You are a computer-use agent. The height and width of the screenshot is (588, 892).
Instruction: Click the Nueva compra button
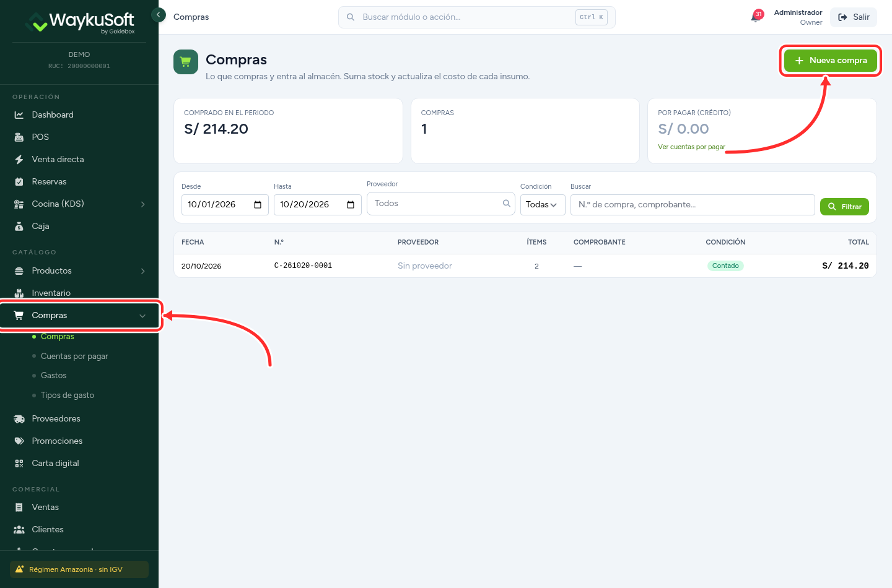(831, 61)
